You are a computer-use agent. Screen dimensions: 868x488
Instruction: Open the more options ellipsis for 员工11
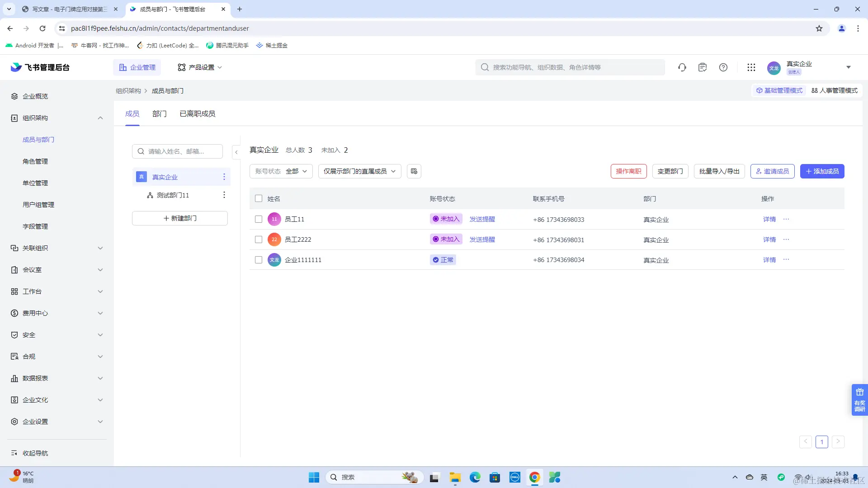point(786,219)
